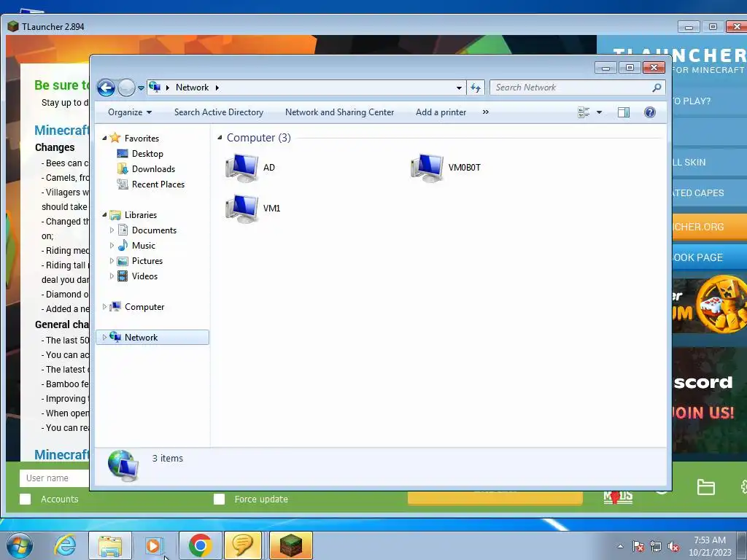Collapse the Computer (3) group header
The height and width of the screenshot is (560, 747).
tap(220, 138)
